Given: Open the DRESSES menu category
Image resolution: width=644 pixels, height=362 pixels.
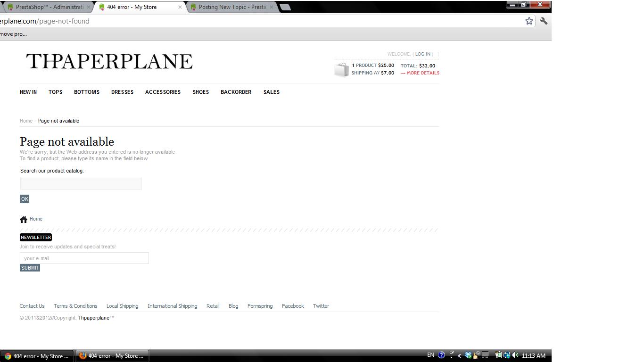Looking at the screenshot, I should point(122,92).
